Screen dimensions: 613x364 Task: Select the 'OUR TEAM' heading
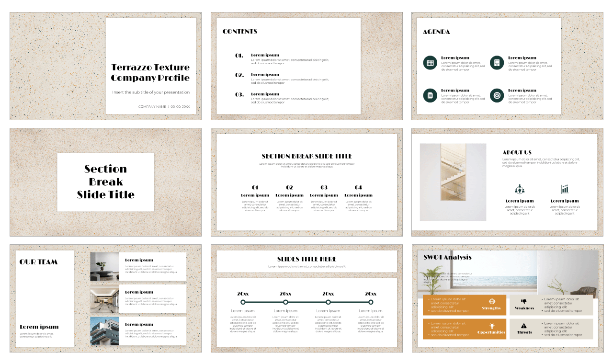click(38, 262)
